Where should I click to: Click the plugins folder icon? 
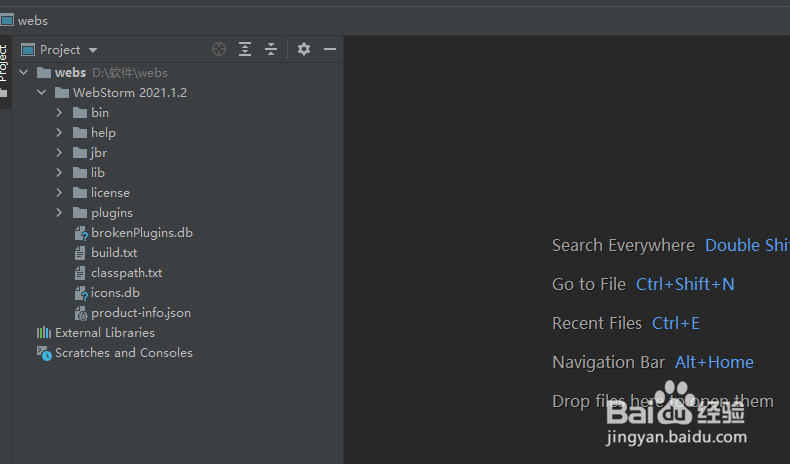tap(80, 213)
